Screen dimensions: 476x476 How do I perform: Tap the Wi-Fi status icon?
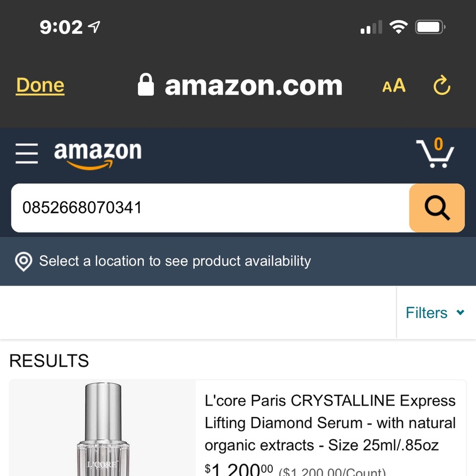398,27
